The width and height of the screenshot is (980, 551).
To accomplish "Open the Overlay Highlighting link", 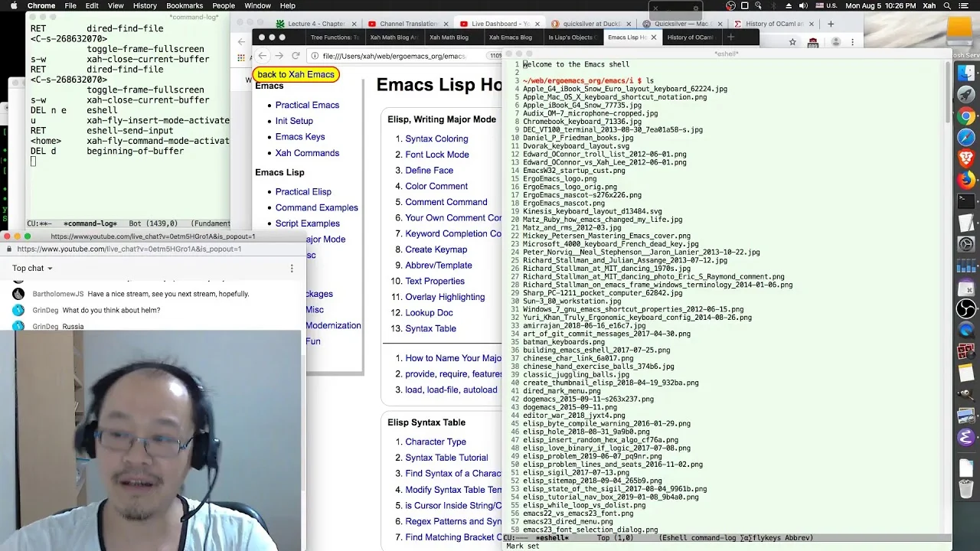I will pos(445,297).
